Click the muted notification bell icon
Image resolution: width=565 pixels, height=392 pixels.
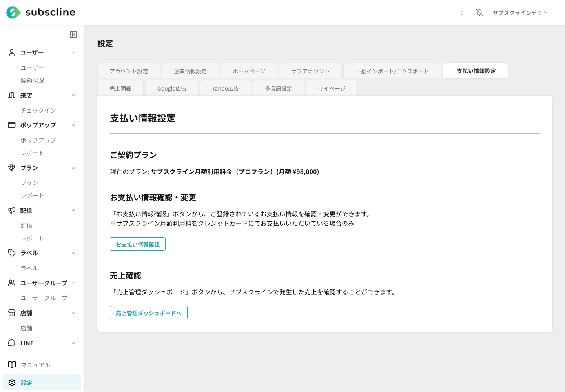479,13
